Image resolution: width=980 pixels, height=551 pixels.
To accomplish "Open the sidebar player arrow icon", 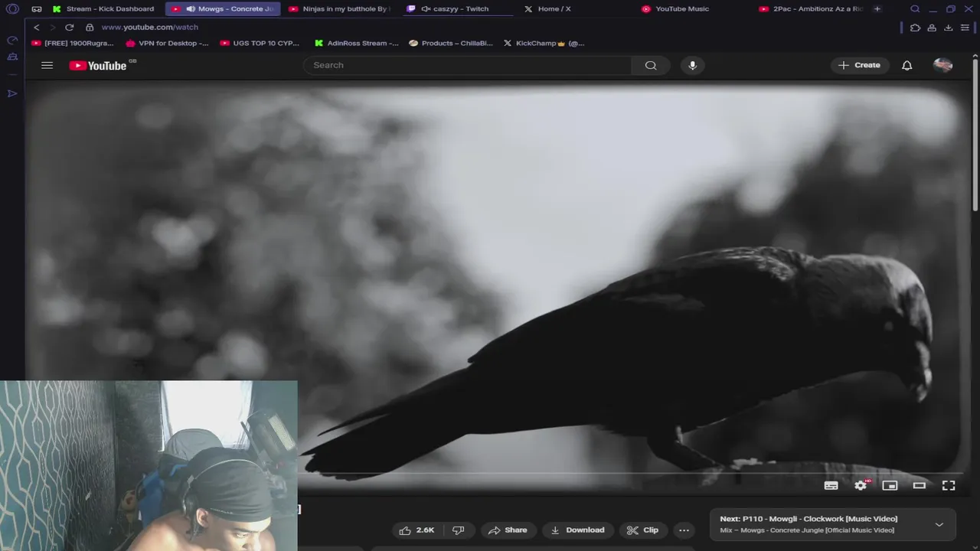I will (12, 93).
